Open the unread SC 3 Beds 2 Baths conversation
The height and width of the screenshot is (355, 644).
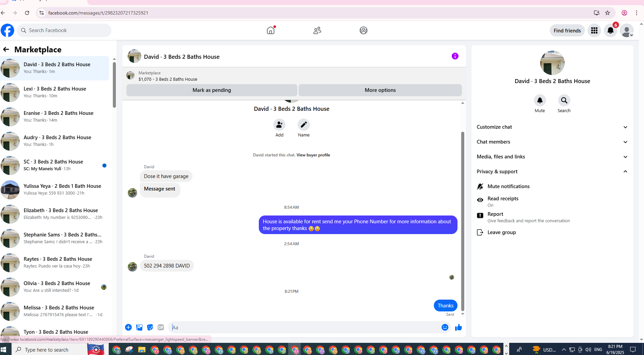point(55,166)
